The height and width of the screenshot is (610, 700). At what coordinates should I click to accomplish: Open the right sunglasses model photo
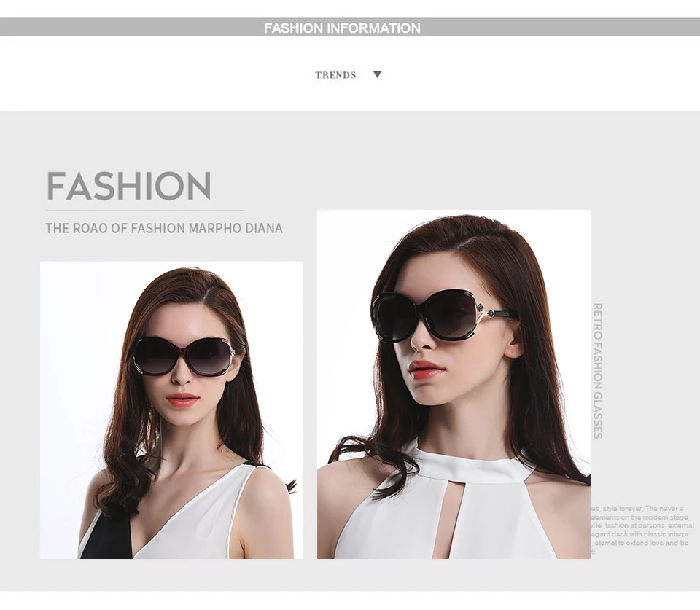pos(454,384)
